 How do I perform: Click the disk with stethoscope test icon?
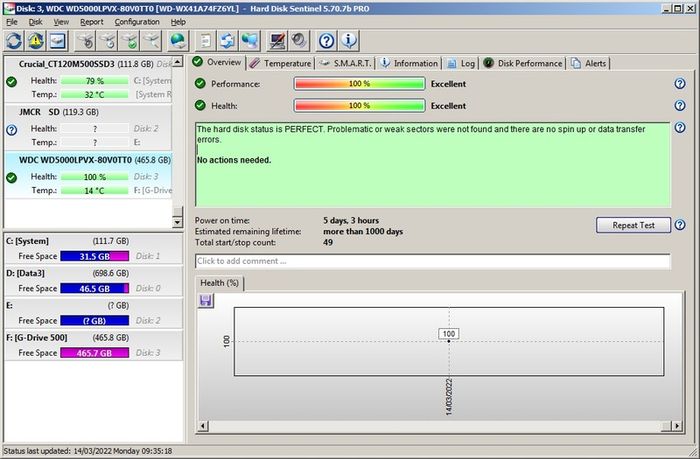click(x=85, y=41)
